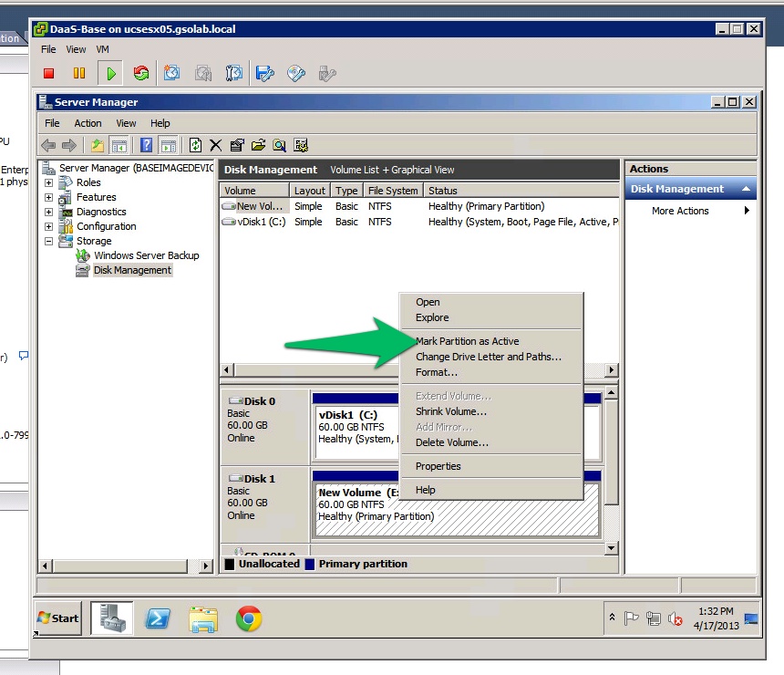Collapse the Disk Management actions section

tap(746, 189)
